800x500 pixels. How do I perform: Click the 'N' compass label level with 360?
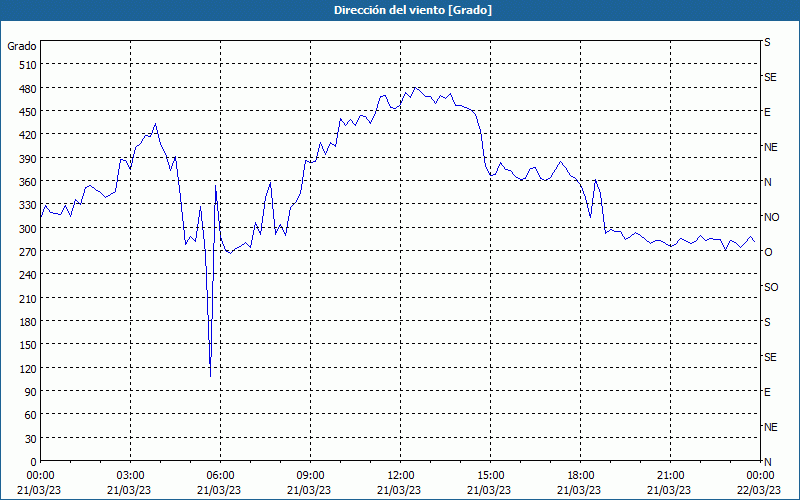pyautogui.click(x=768, y=182)
